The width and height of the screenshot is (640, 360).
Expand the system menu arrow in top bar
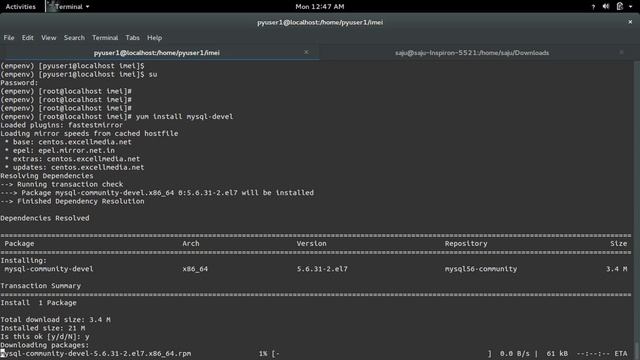pyautogui.click(x=631, y=7)
